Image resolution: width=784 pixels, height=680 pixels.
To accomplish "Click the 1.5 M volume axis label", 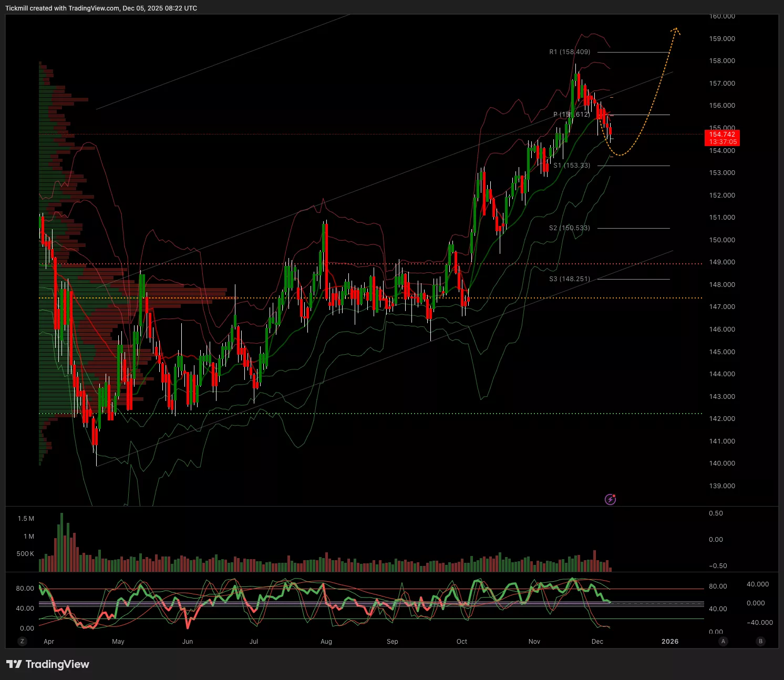I will pos(26,519).
